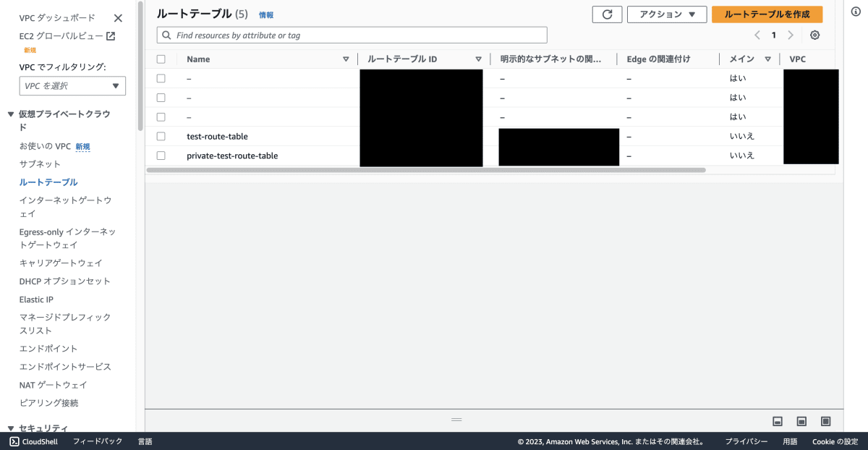
Task: Expand the セキュリティ section
Action: click(x=11, y=428)
